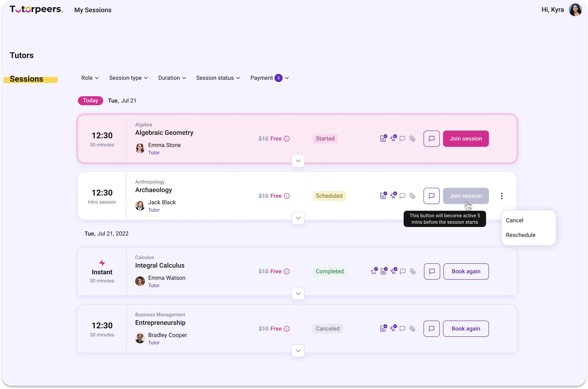The image size is (588, 389).
Task: Click the pink Join session button
Action: (x=466, y=139)
